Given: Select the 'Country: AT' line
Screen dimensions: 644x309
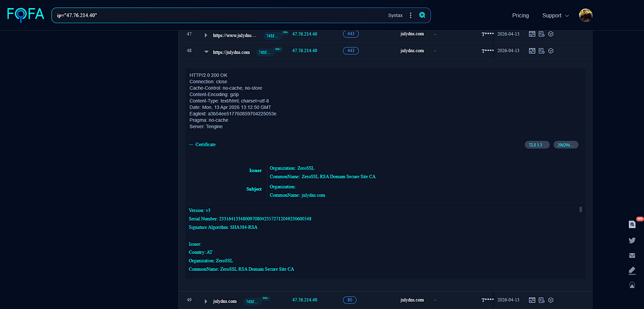Looking at the screenshot, I should click(x=201, y=252).
